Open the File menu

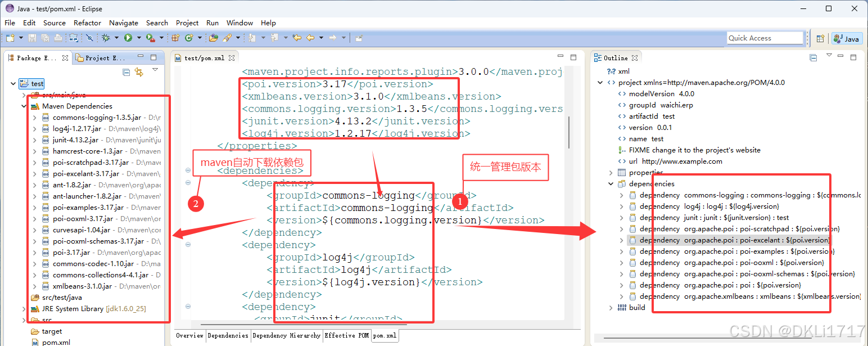click(10, 23)
